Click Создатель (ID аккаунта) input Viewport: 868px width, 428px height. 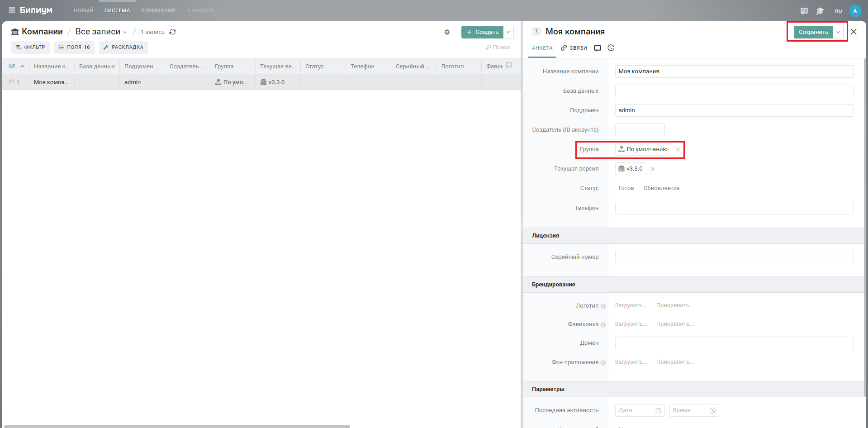pyautogui.click(x=640, y=130)
